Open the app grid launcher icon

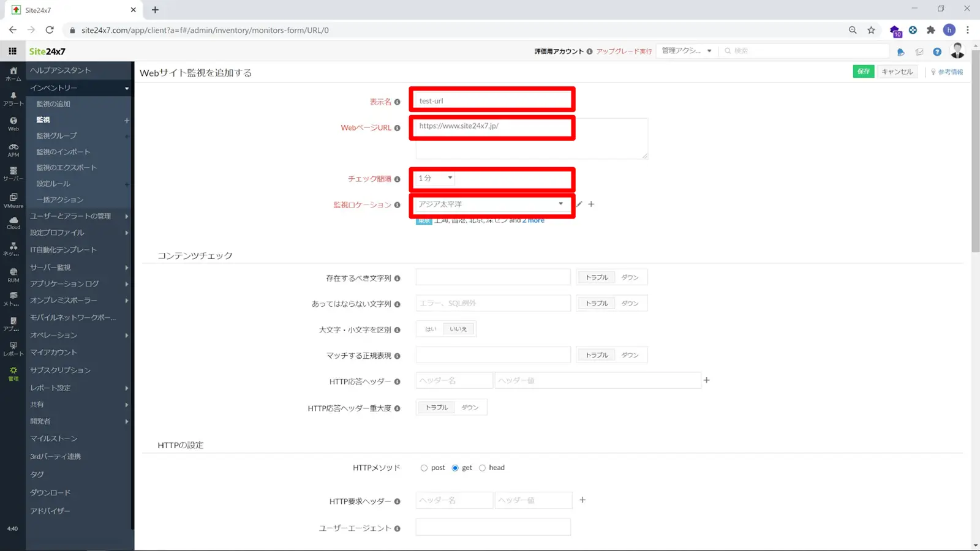pos(12,51)
